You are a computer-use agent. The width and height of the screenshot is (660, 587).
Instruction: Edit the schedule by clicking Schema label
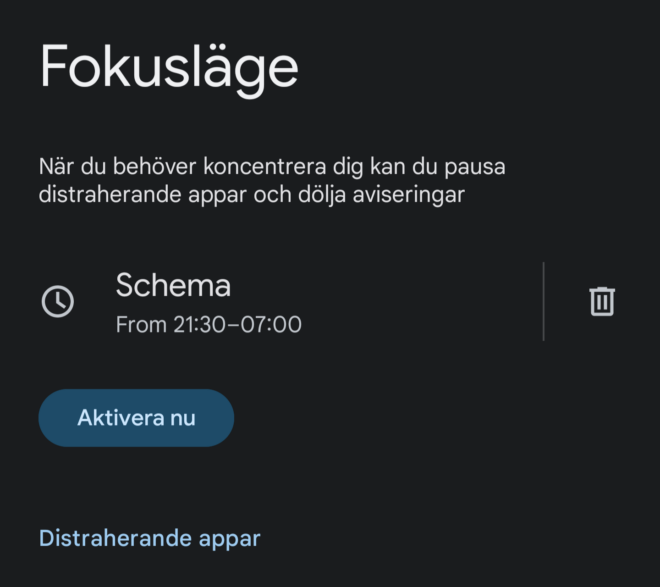(173, 285)
